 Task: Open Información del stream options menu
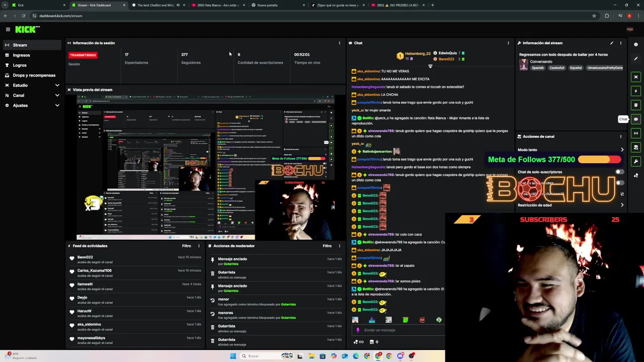pyautogui.click(x=621, y=43)
